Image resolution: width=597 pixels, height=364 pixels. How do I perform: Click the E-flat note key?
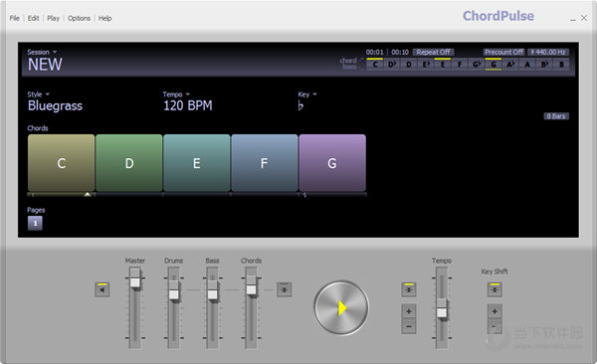(426, 65)
